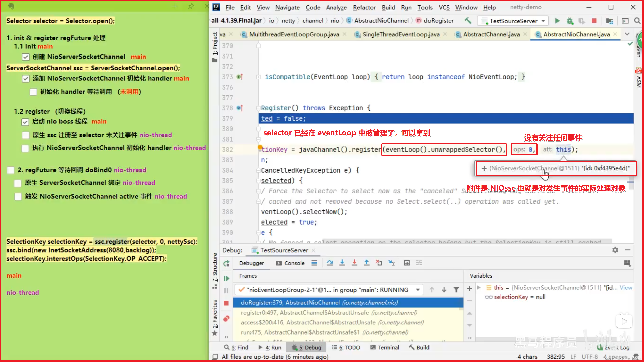The width and height of the screenshot is (644, 362).
Task: Click the Run to Cursor icon
Action: [x=391, y=263]
